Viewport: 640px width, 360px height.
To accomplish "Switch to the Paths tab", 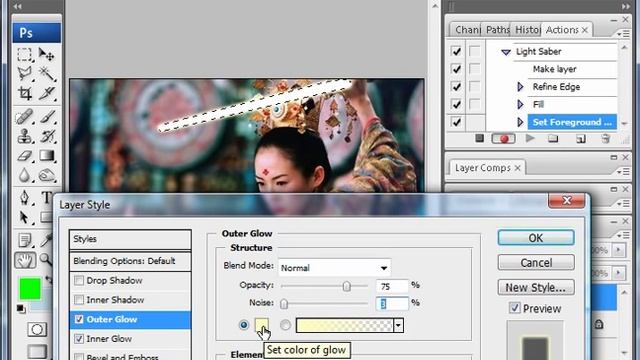I will (497, 30).
